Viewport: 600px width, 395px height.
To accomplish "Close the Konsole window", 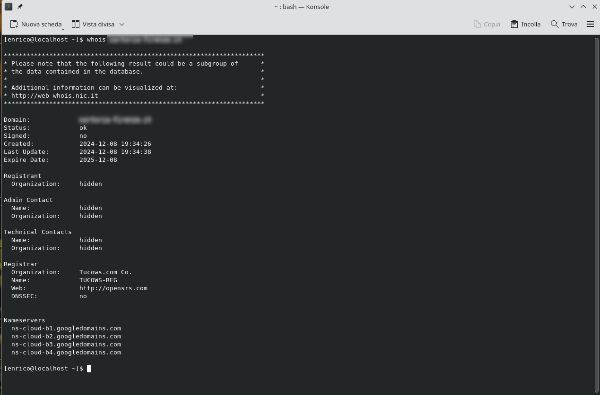I will [595, 7].
